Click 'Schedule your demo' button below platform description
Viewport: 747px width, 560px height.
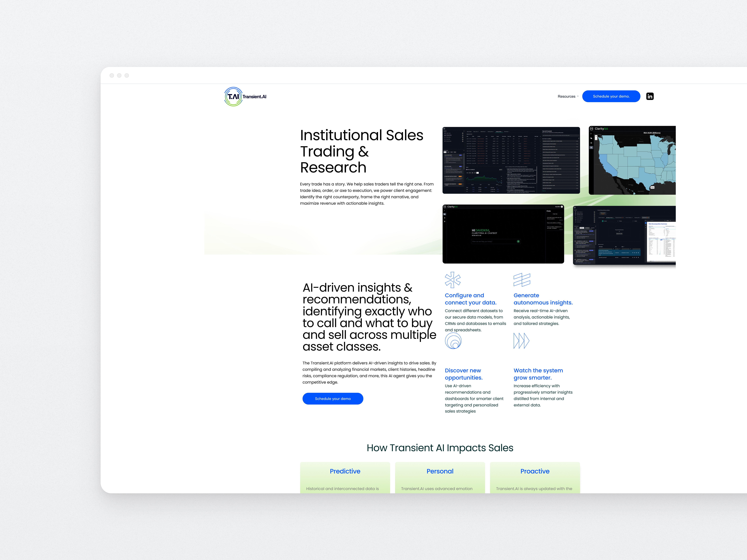coord(333,399)
